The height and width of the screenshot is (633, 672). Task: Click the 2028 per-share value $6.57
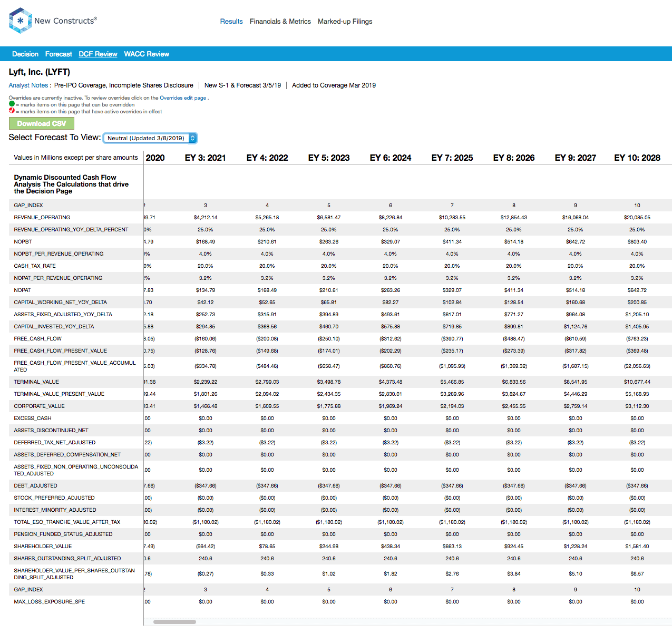[x=637, y=574]
